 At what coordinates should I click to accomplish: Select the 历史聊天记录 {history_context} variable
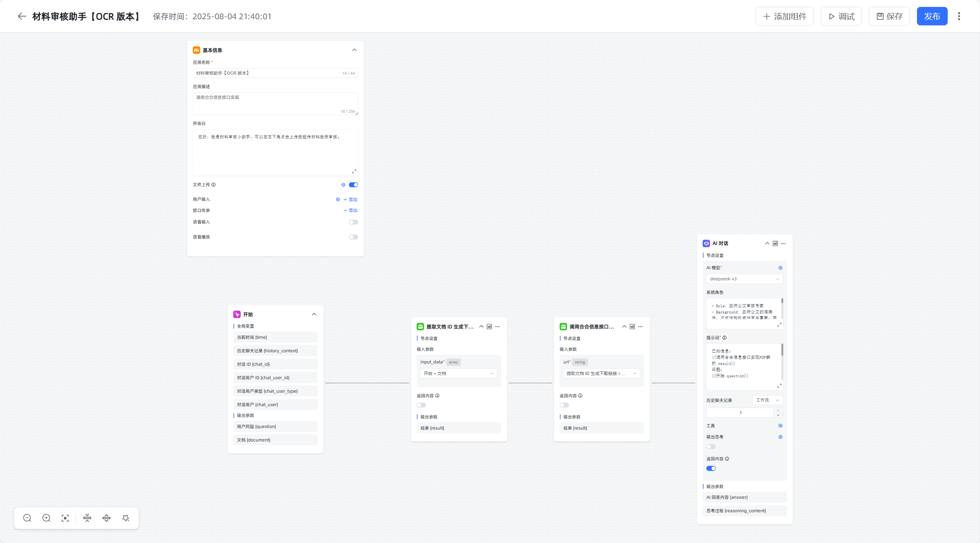click(275, 351)
